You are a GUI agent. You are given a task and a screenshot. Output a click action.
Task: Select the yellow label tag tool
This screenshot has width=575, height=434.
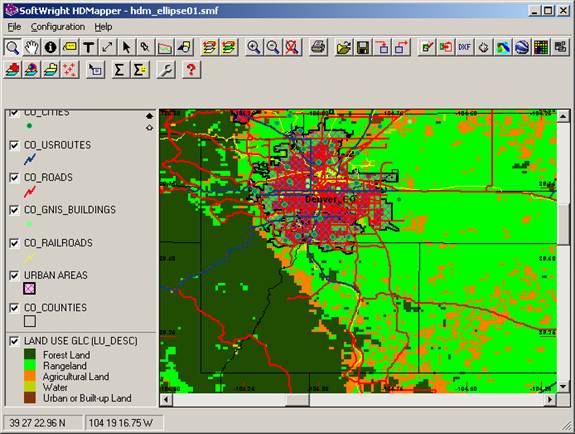70,47
